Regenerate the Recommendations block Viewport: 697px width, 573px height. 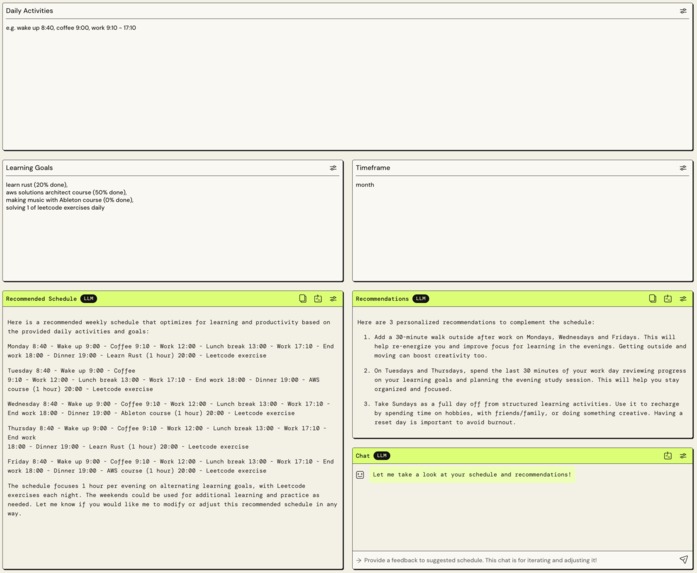pos(668,299)
